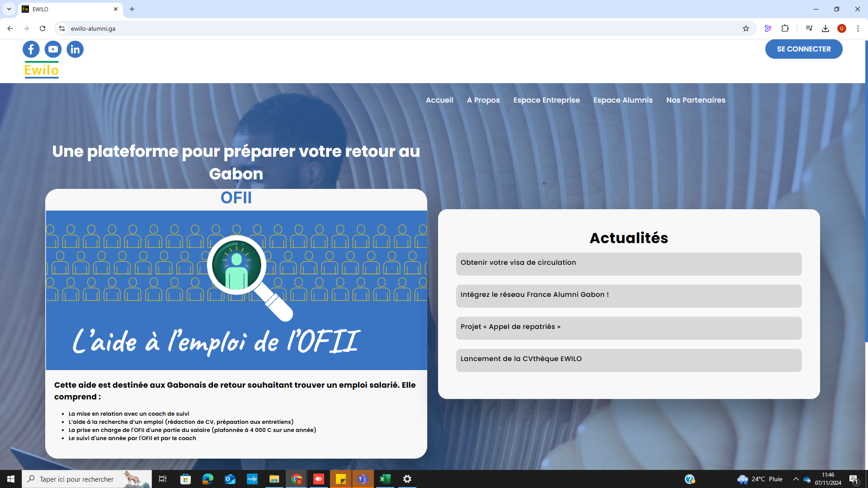This screenshot has height=488, width=868.
Task: View site information icon in address bar
Action: [62, 28]
